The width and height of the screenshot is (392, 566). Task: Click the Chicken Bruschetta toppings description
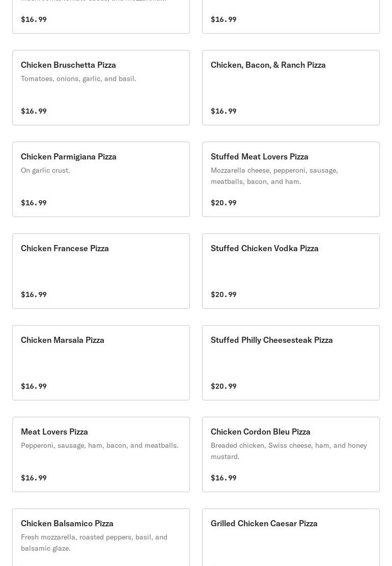(x=78, y=78)
